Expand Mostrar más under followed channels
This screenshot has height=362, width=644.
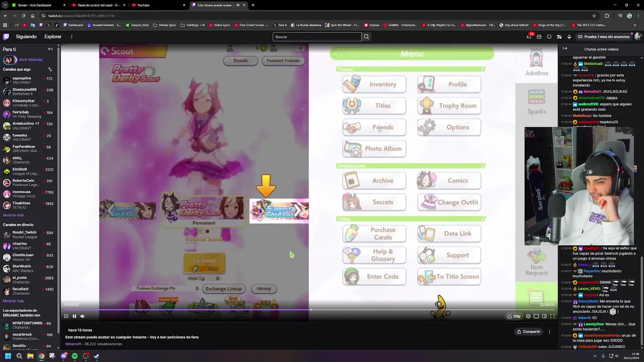coord(13,215)
